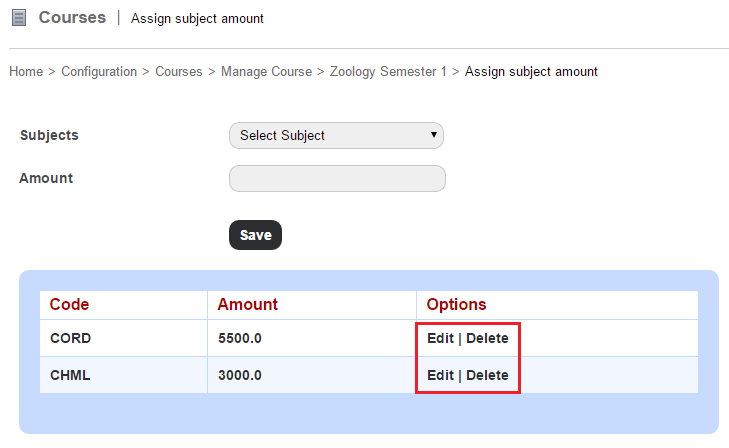Click the Save button
Viewport: 729px width, 448px height.
click(255, 235)
